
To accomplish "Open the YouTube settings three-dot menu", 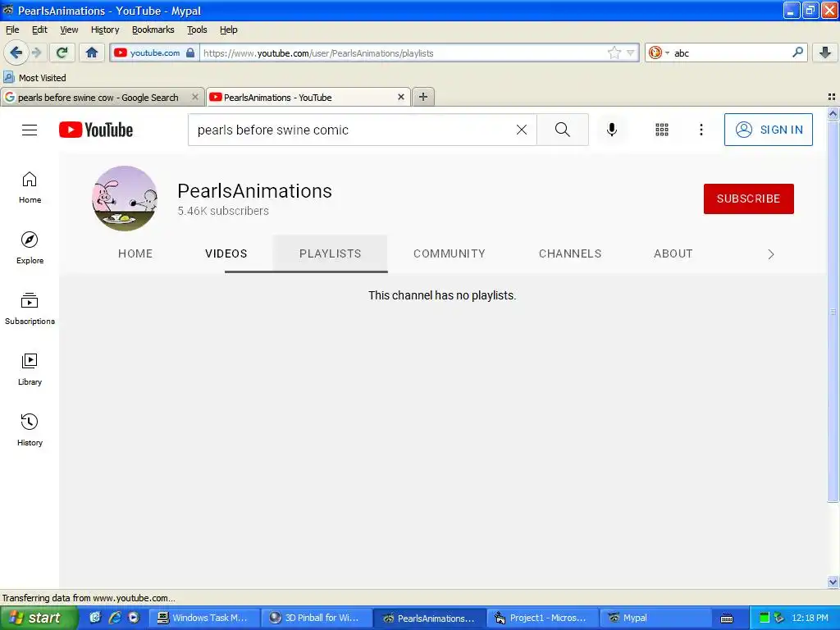I will 701,130.
